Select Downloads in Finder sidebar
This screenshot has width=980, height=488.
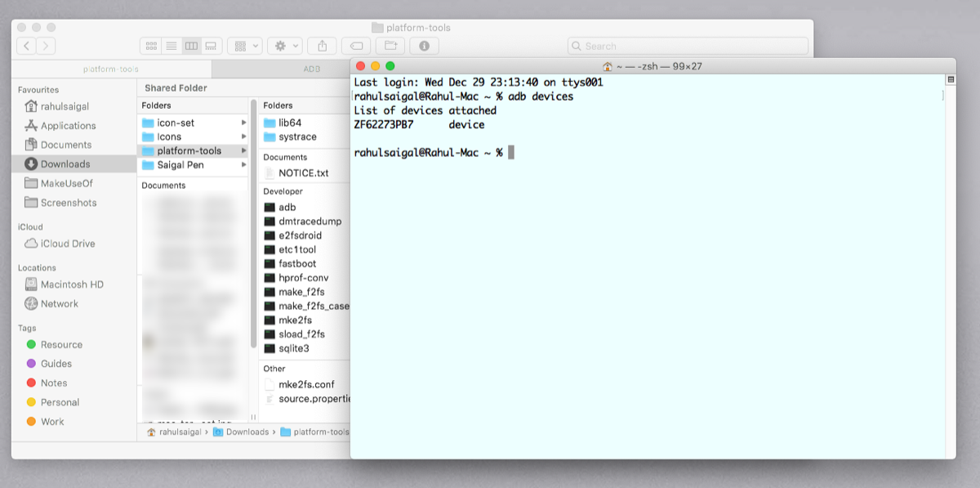pyautogui.click(x=73, y=163)
